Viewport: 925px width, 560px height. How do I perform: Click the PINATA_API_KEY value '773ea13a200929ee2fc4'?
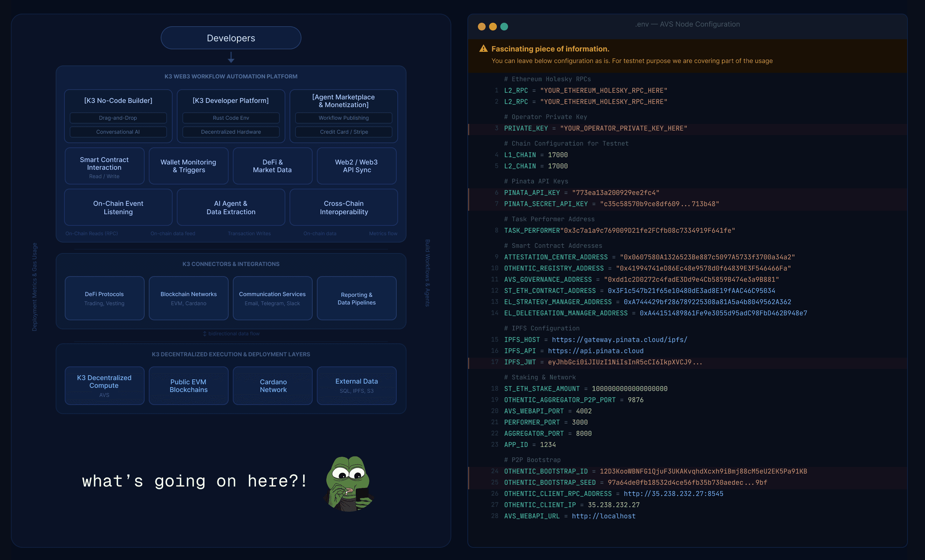615,193
